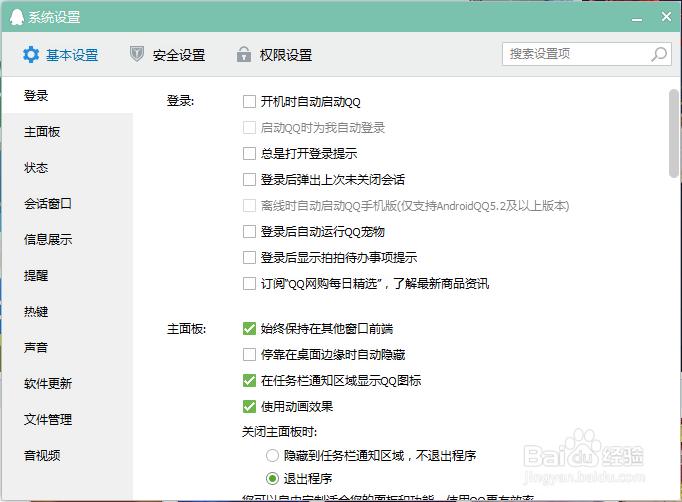Switch to the 权限设置 tab
Screen dimensions: 682x502
(x=274, y=55)
